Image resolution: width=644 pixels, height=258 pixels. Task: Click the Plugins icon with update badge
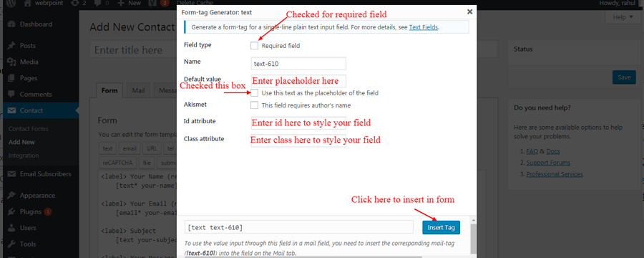tap(11, 212)
